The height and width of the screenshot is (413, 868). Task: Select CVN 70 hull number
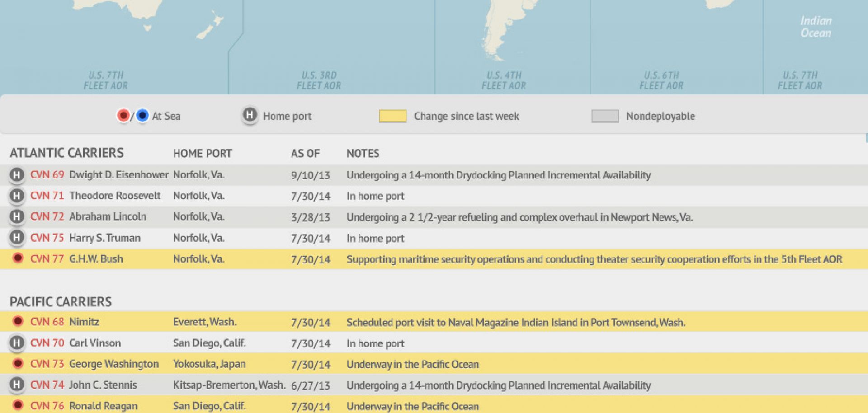click(47, 343)
